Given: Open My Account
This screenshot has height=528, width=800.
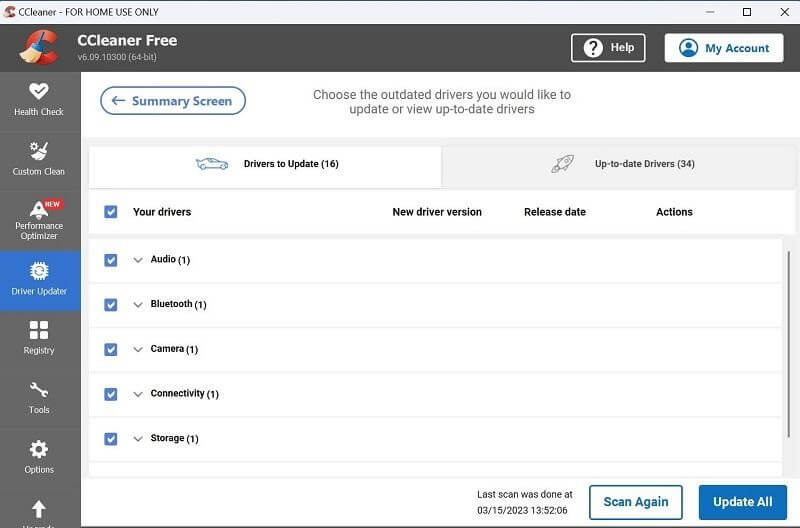Looking at the screenshot, I should click(x=724, y=48).
